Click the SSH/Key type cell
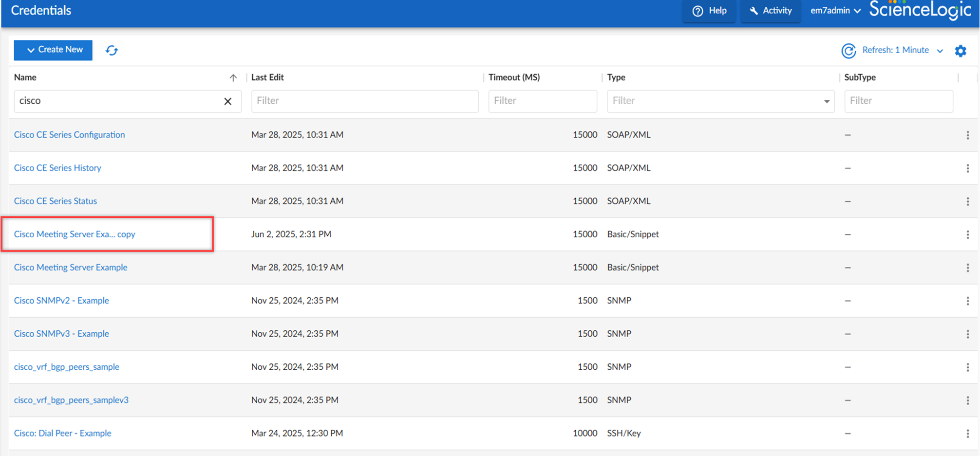The width and height of the screenshot is (980, 456). click(x=624, y=433)
